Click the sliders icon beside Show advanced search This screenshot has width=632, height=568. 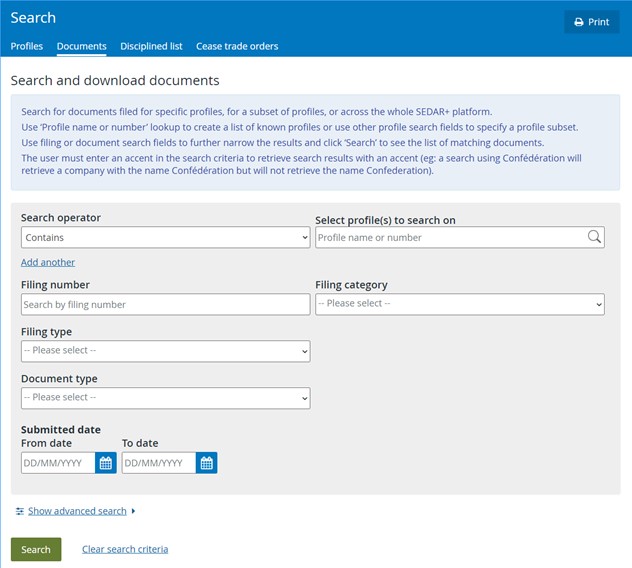click(x=19, y=511)
